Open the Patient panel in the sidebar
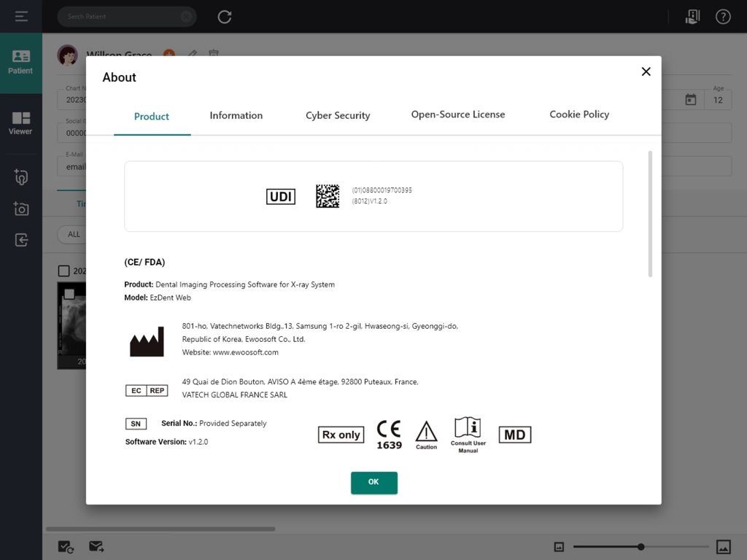This screenshot has height=560, width=747. pyautogui.click(x=20, y=62)
